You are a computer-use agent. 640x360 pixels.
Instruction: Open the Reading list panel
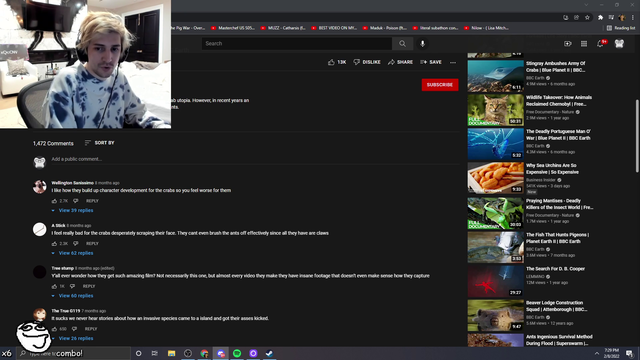pos(620,28)
